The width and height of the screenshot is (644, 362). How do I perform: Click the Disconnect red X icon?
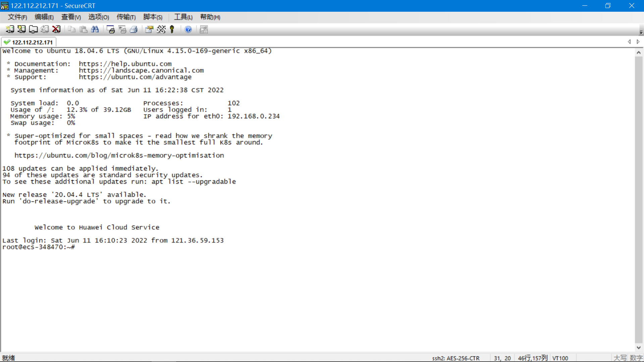[56, 29]
